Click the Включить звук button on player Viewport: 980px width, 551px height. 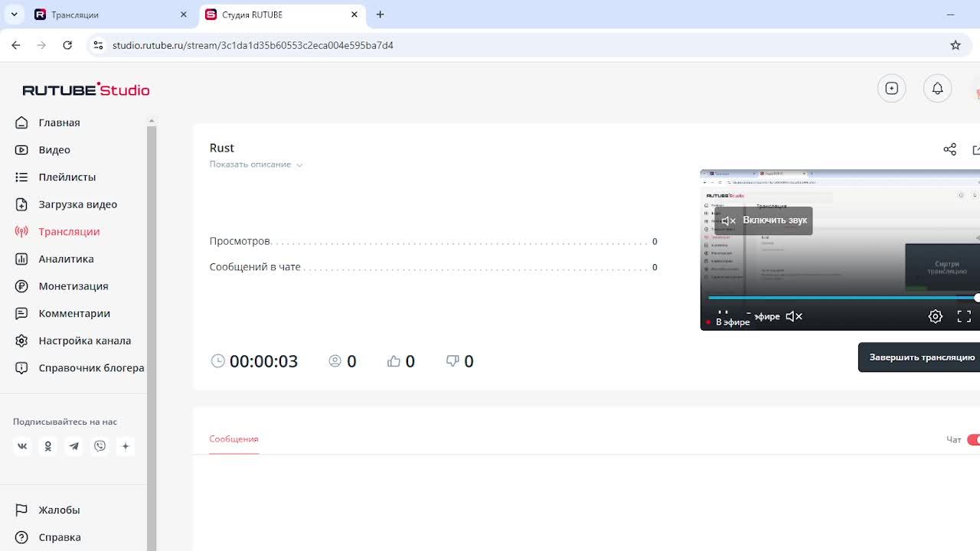pyautogui.click(x=763, y=220)
